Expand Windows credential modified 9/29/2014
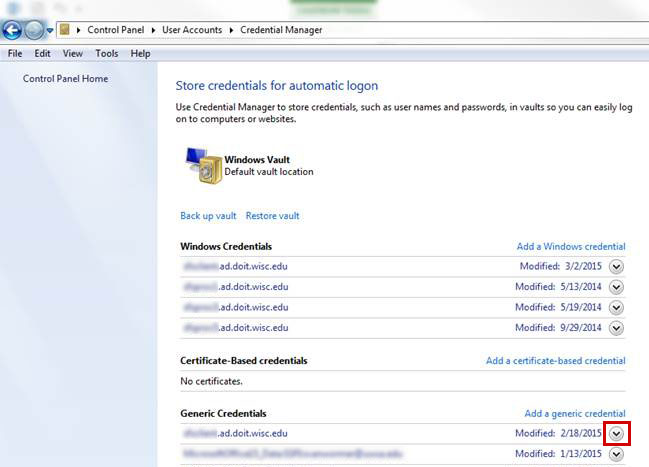The width and height of the screenshot is (649, 467). tap(616, 328)
